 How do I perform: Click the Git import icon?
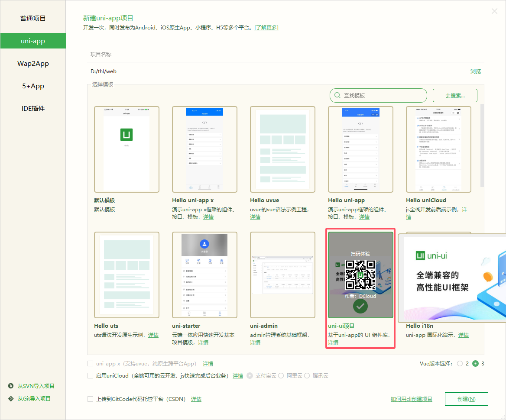pos(11,398)
